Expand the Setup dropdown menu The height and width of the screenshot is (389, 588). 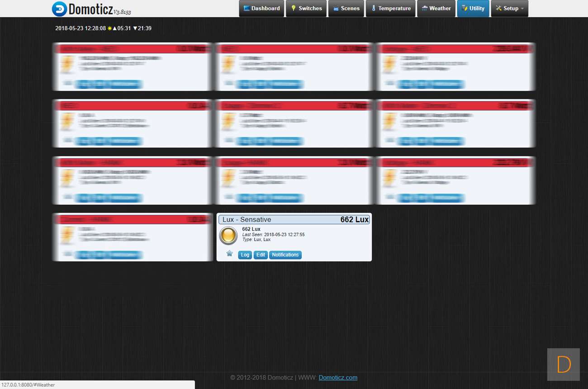coord(509,9)
